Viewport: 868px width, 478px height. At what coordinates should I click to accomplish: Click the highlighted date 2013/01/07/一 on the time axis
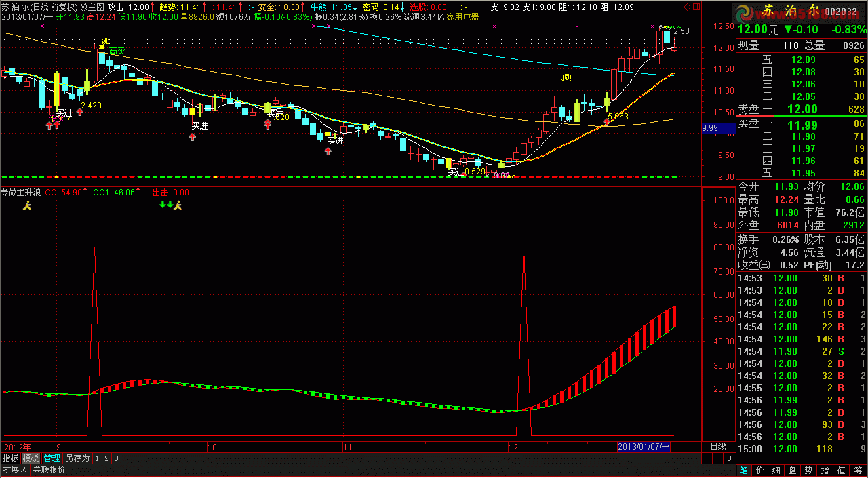644,447
